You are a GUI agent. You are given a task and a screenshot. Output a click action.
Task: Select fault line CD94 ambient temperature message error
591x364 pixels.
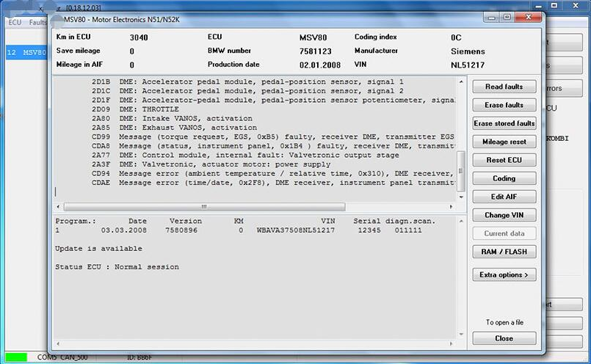pyautogui.click(x=273, y=173)
